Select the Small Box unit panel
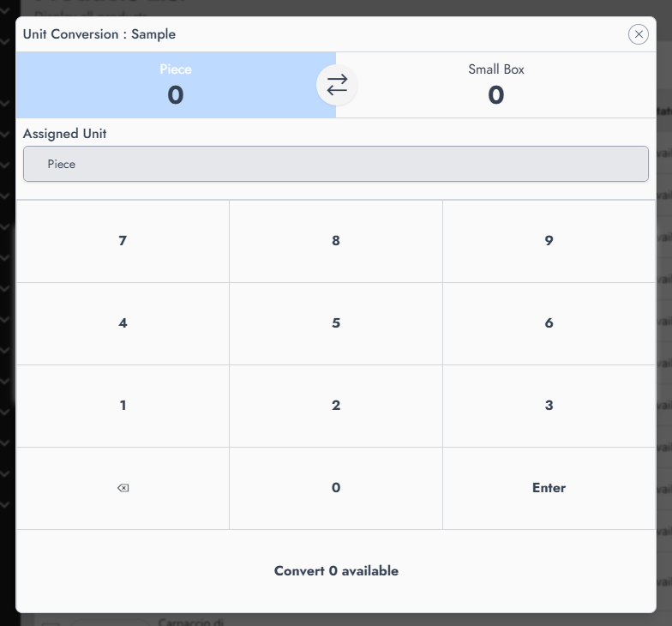672x626 pixels. (495, 85)
